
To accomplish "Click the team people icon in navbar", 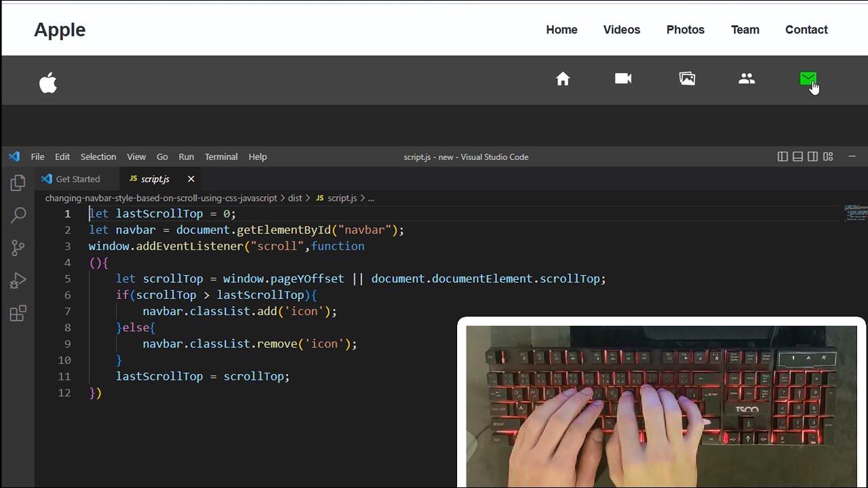I will 747,79.
